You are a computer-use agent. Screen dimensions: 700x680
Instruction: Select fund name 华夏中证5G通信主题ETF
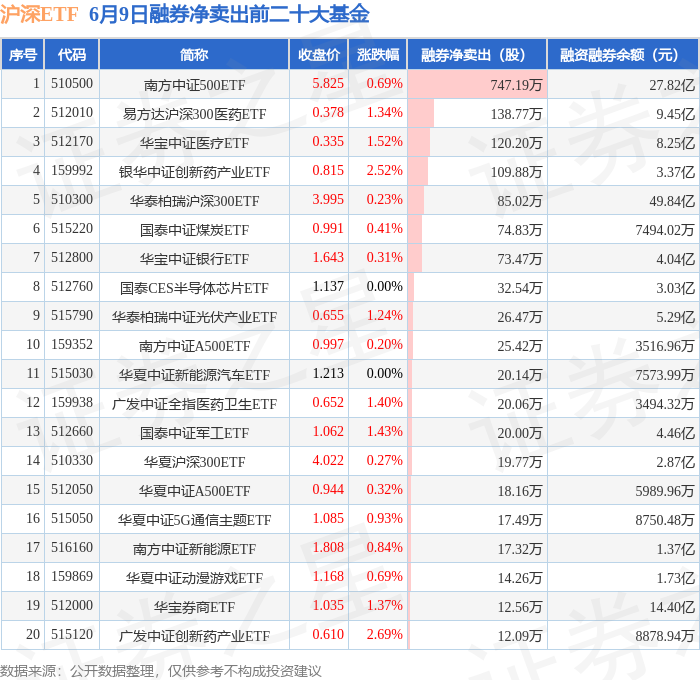194,520
